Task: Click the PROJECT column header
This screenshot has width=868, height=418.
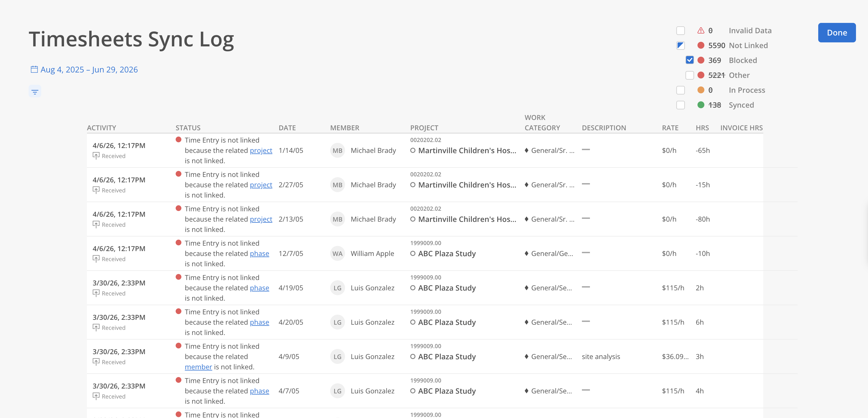Action: [424, 128]
